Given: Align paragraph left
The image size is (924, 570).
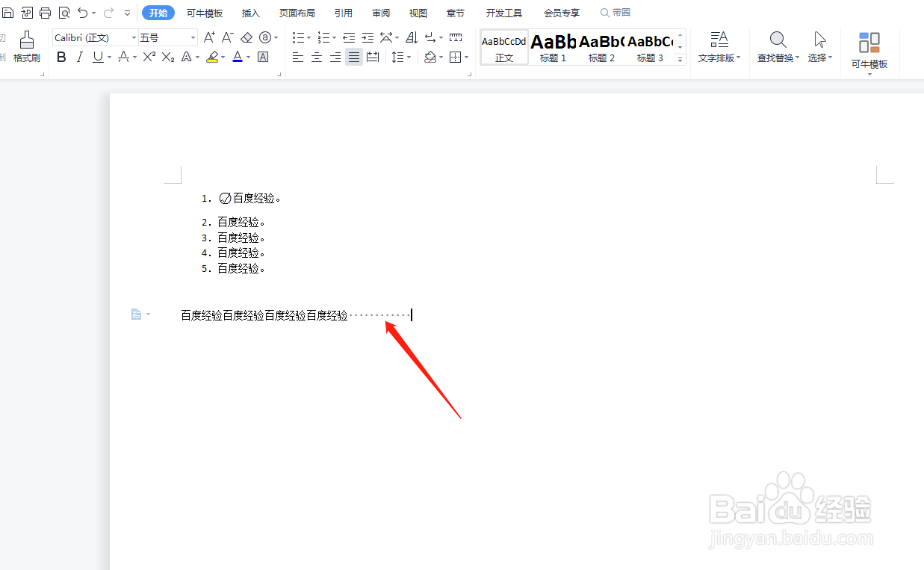Looking at the screenshot, I should 298,57.
